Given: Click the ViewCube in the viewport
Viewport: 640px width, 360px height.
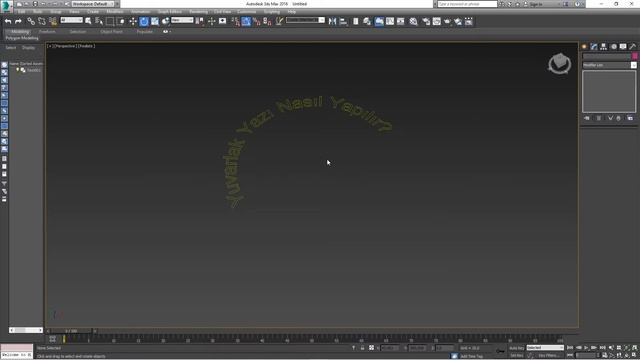Looking at the screenshot, I should tap(559, 63).
